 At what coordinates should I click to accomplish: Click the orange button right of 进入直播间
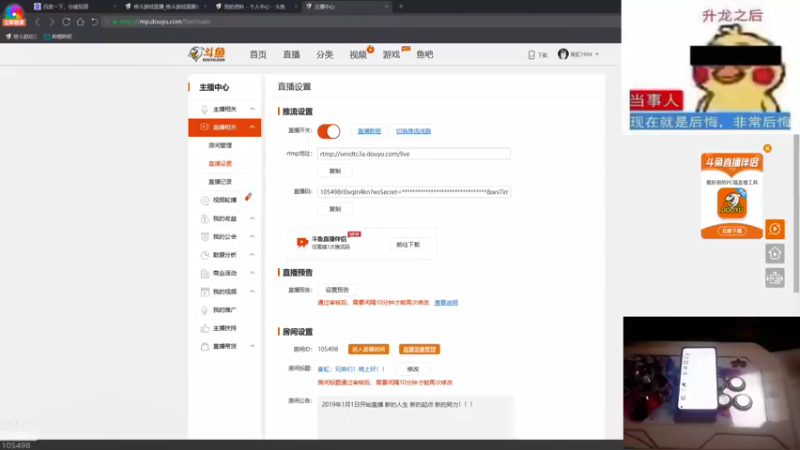click(x=419, y=349)
